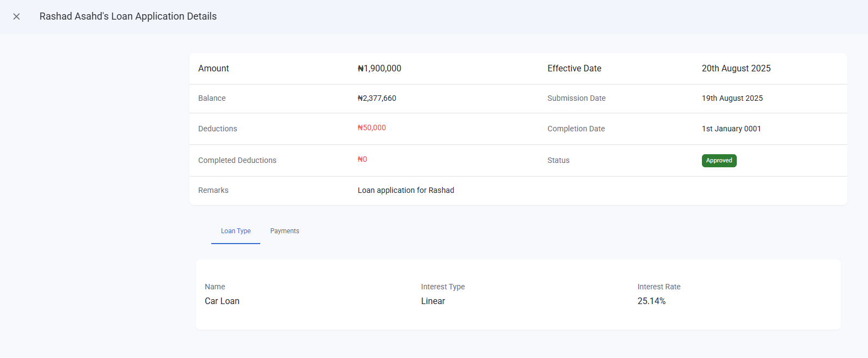This screenshot has width=868, height=358.
Task: Click the Linear interest type value
Action: [433, 301]
